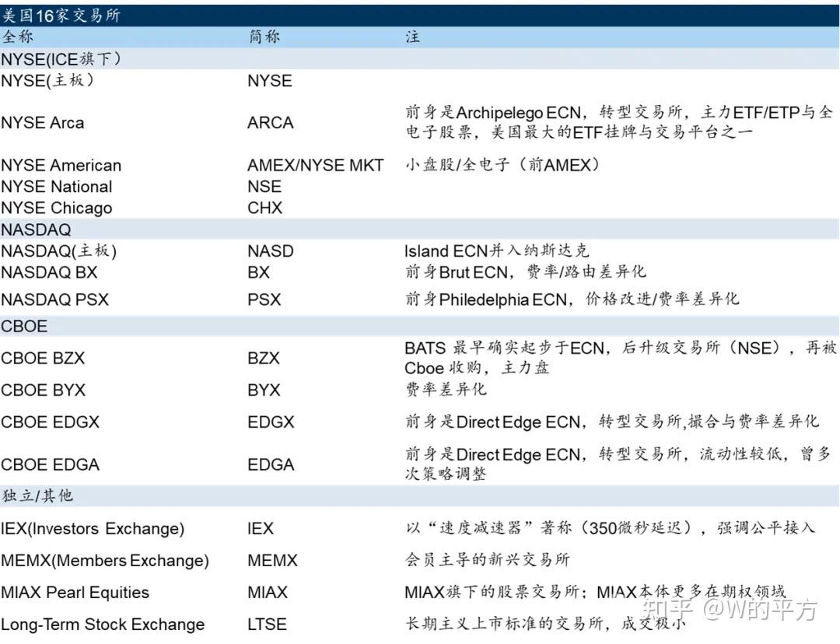Click the NYSE abbreviation cell
Screen dimensions: 840x644
click(x=269, y=81)
